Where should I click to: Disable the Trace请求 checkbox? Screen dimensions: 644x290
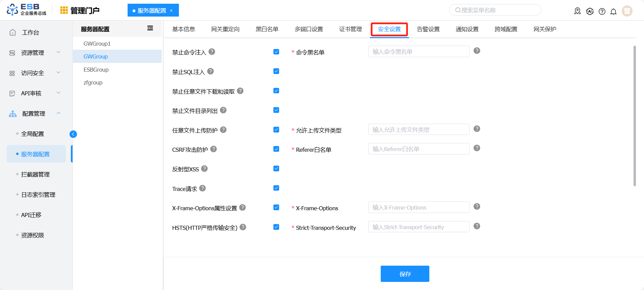pyautogui.click(x=276, y=188)
